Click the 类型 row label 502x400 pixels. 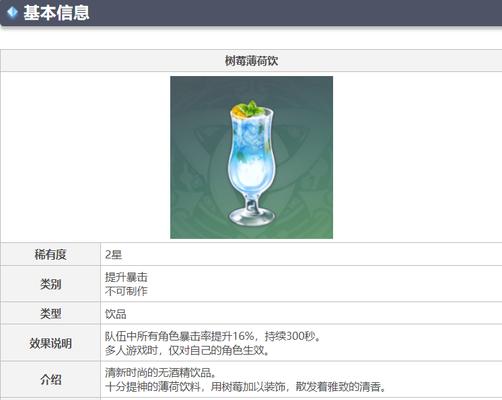(50, 313)
